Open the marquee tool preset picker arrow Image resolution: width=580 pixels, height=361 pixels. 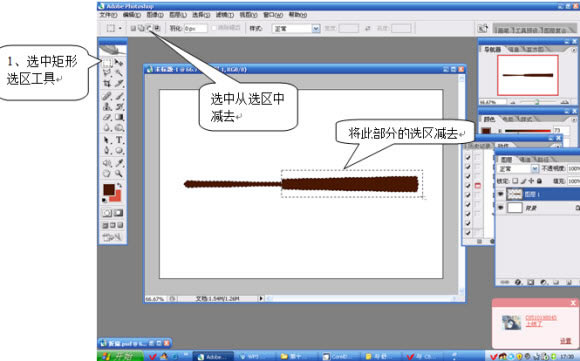(x=120, y=28)
